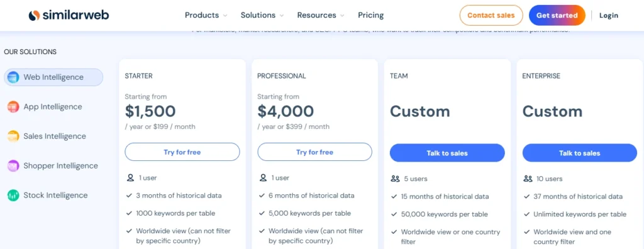Click the Starter plan single user icon
Image resolution: width=644 pixels, height=249 pixels.
(x=130, y=178)
